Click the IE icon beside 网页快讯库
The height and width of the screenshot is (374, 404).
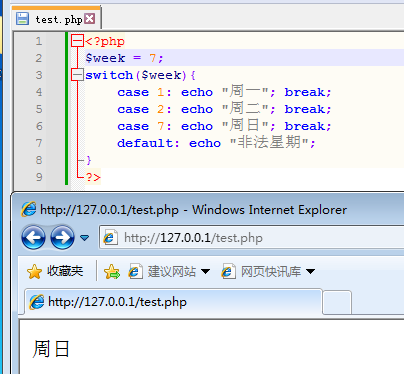click(228, 272)
